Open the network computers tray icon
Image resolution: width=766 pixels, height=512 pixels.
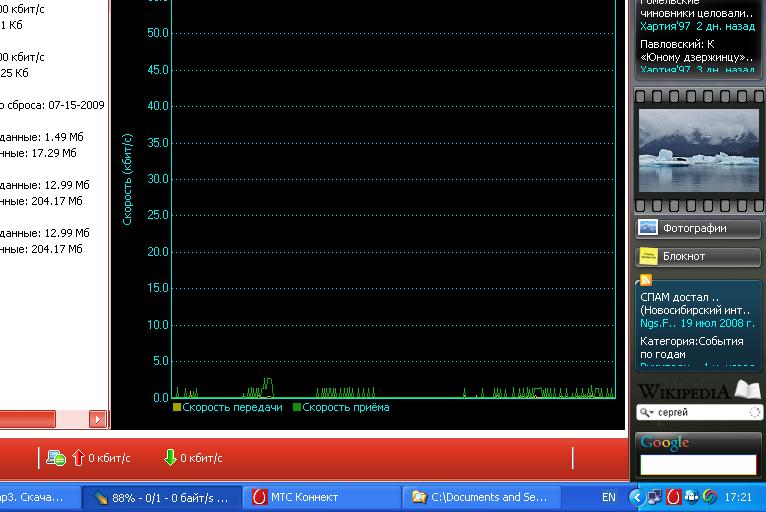(654, 496)
